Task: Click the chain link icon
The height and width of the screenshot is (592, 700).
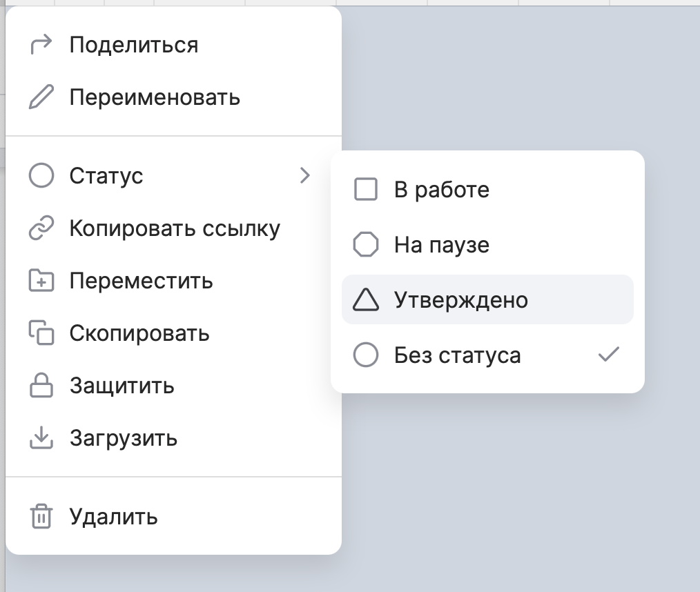Action: [41, 229]
